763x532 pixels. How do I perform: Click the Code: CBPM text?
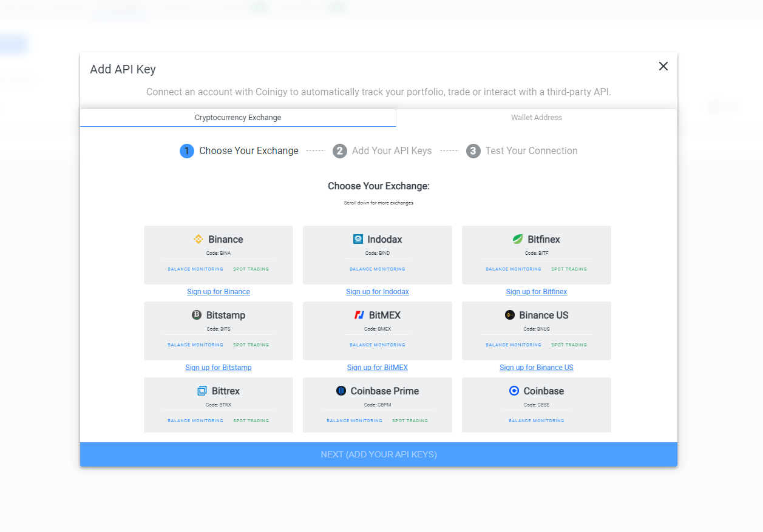pyautogui.click(x=378, y=405)
